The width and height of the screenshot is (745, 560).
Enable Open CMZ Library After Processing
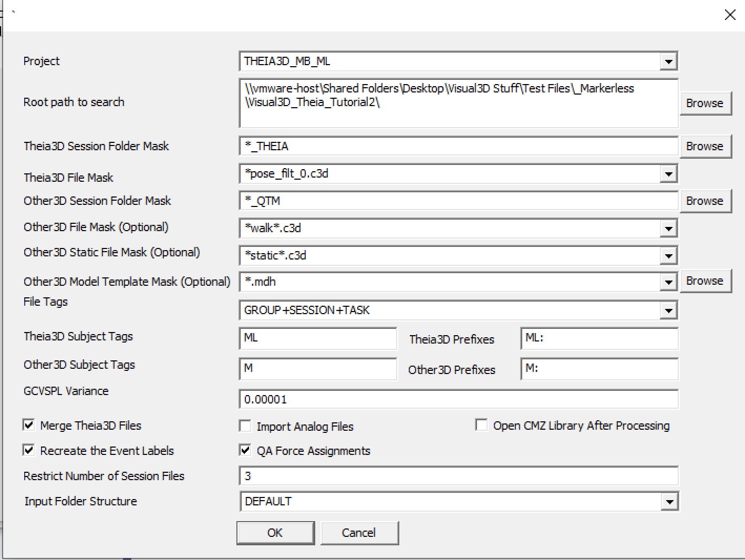[481, 425]
